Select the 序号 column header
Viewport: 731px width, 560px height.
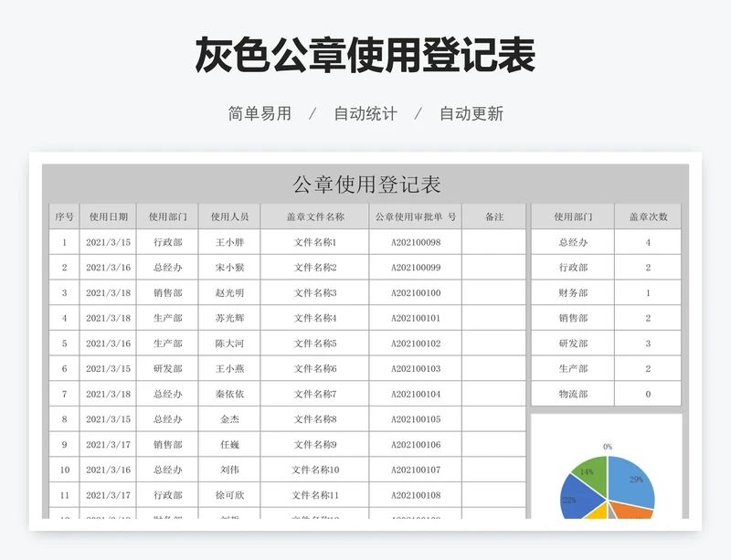64,217
